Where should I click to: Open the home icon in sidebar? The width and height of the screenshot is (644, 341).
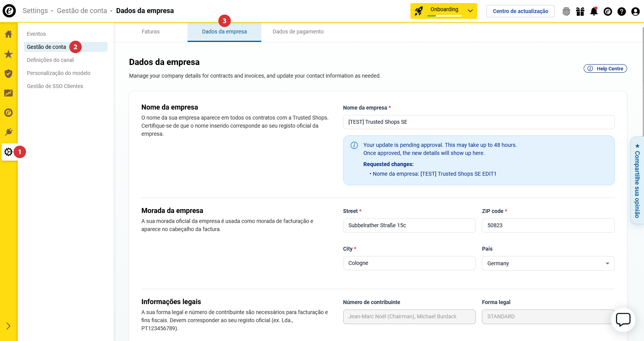(8, 34)
